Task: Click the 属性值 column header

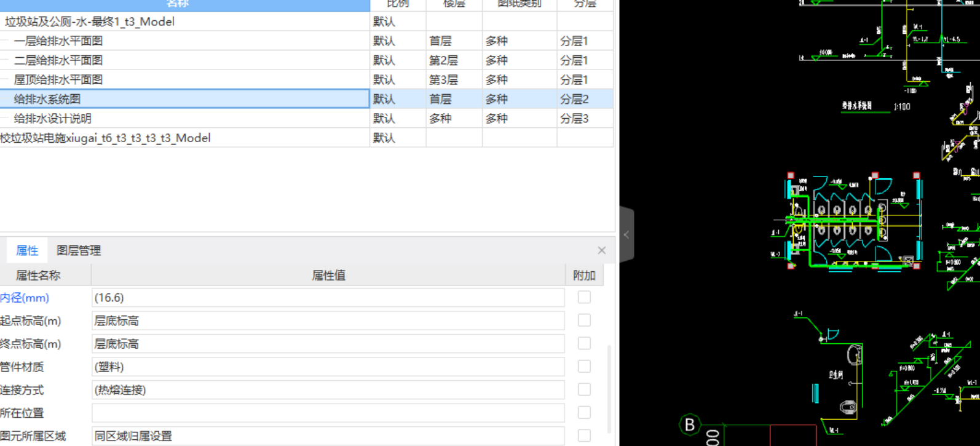Action: (328, 276)
